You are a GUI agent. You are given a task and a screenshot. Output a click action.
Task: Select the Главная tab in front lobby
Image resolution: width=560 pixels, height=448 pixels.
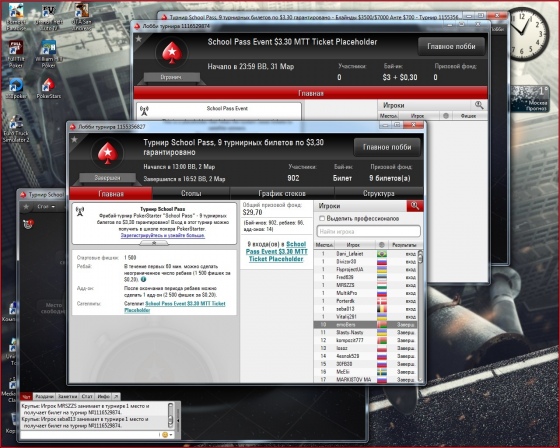(x=111, y=194)
